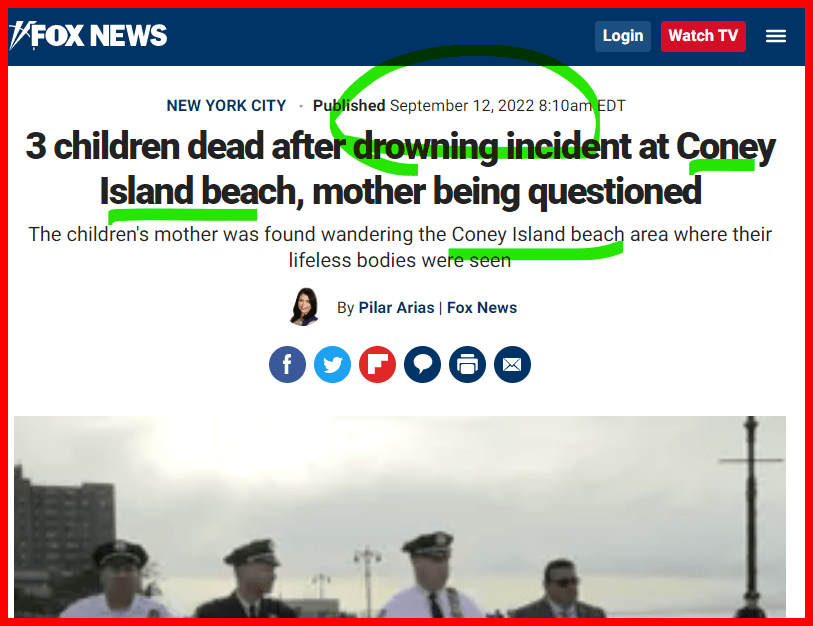The width and height of the screenshot is (813, 626).
Task: Click the By label before author name
Action: click(x=345, y=308)
